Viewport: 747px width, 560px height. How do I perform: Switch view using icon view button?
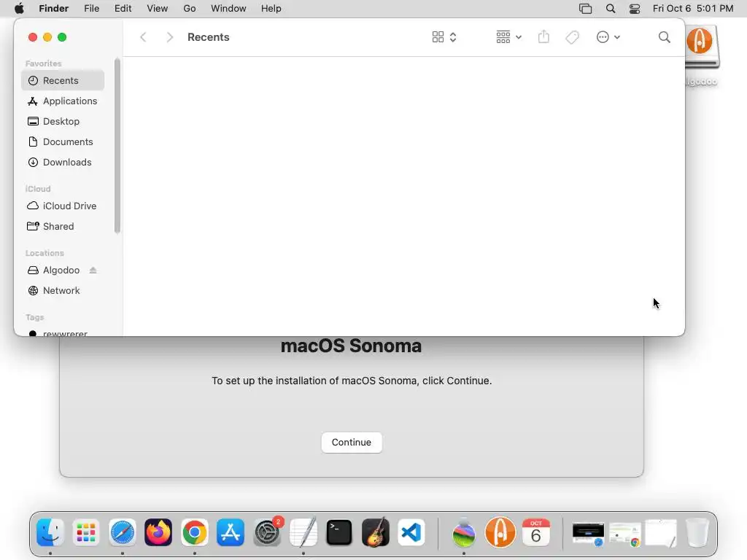pyautogui.click(x=444, y=37)
